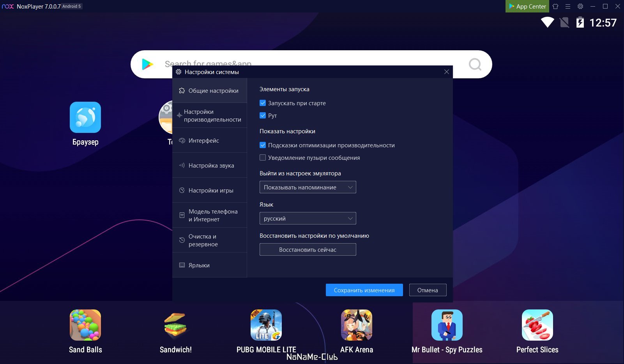Open the Sandwich! game icon
The height and width of the screenshot is (364, 624).
coord(176,325)
